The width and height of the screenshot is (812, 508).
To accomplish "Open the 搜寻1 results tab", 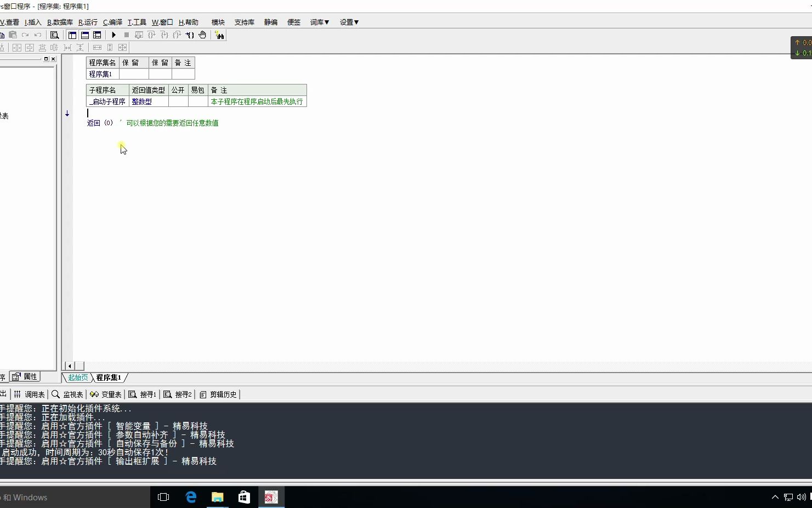I will point(143,394).
